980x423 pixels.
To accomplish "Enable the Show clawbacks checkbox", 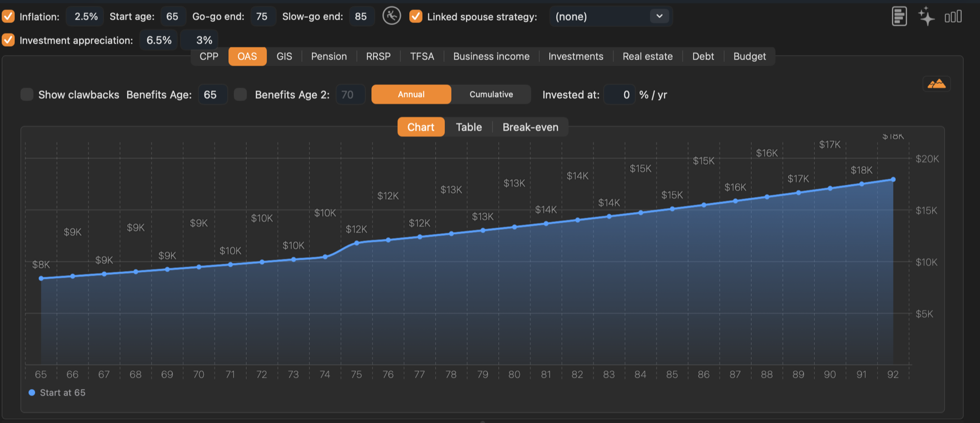I will point(27,95).
